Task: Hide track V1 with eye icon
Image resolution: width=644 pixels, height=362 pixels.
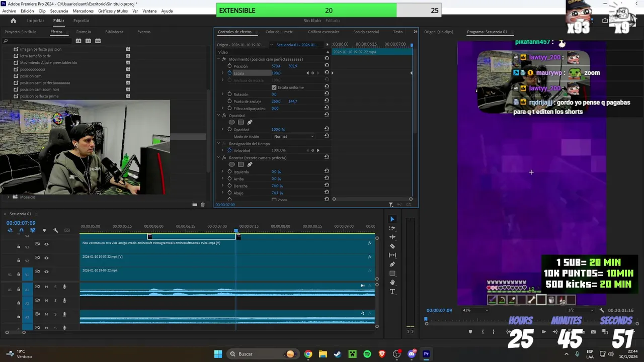Action: click(46, 271)
